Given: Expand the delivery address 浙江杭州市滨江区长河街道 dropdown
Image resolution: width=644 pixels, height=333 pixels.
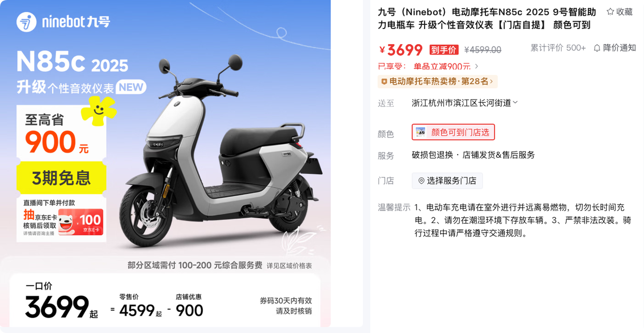Looking at the screenshot, I should tap(465, 103).
